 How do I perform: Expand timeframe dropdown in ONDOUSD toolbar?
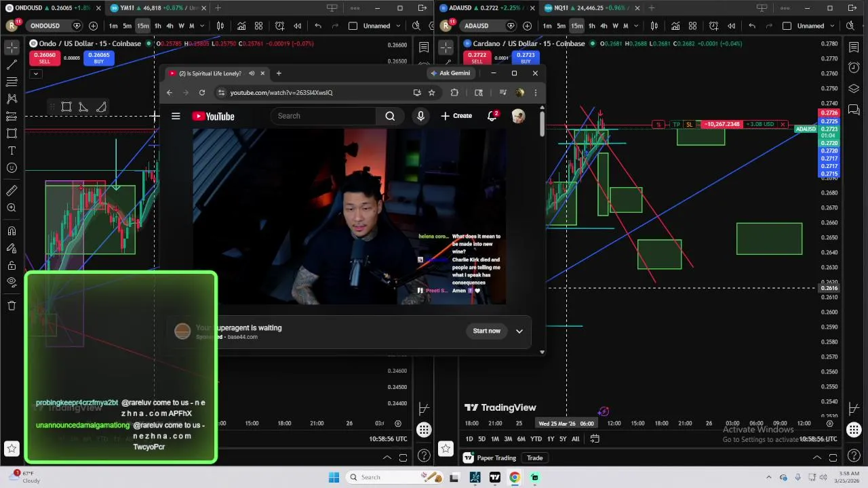pos(201,26)
